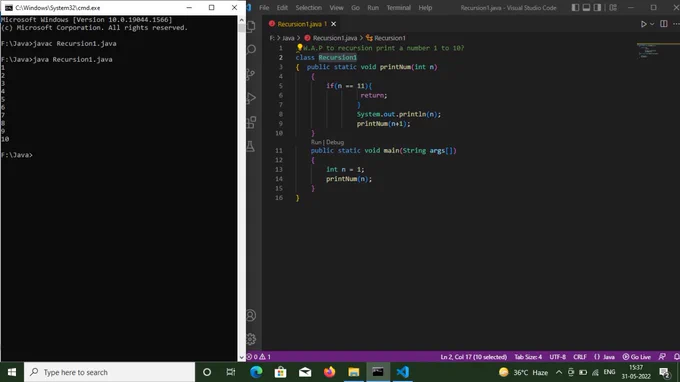The image size is (680, 382).
Task: Open Run and Debug view in activity bar
Action: pos(252,98)
